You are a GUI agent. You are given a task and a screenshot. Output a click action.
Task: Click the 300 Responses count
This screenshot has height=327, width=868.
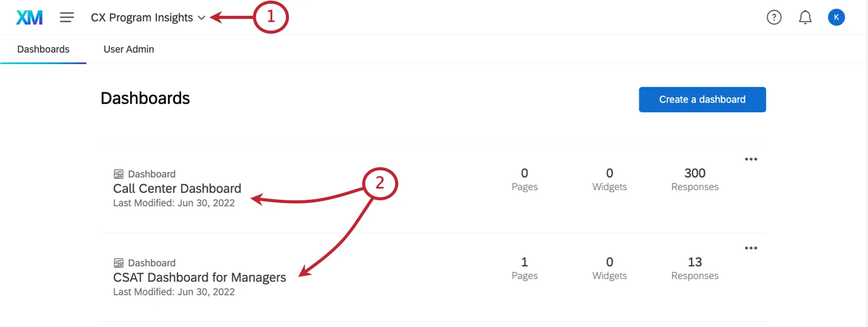pos(694,179)
